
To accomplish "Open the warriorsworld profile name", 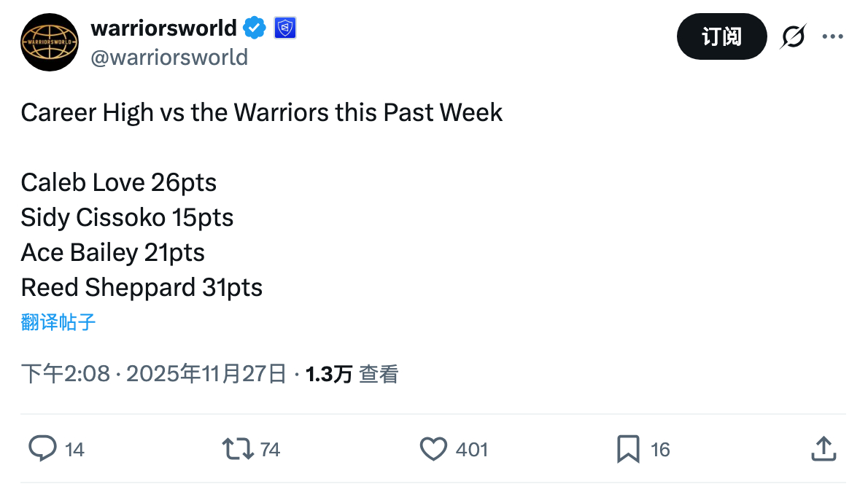I will tap(164, 28).
